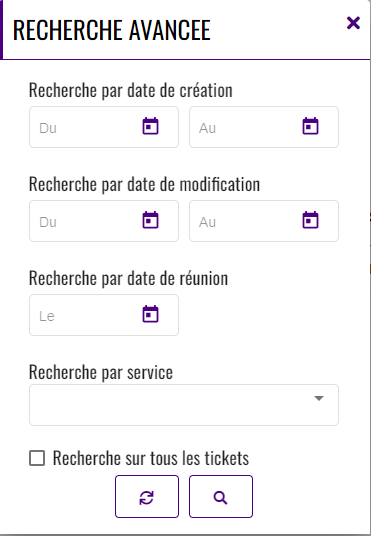
Task: Open calendar for réunion date 'Le' field
Action: click(x=150, y=314)
